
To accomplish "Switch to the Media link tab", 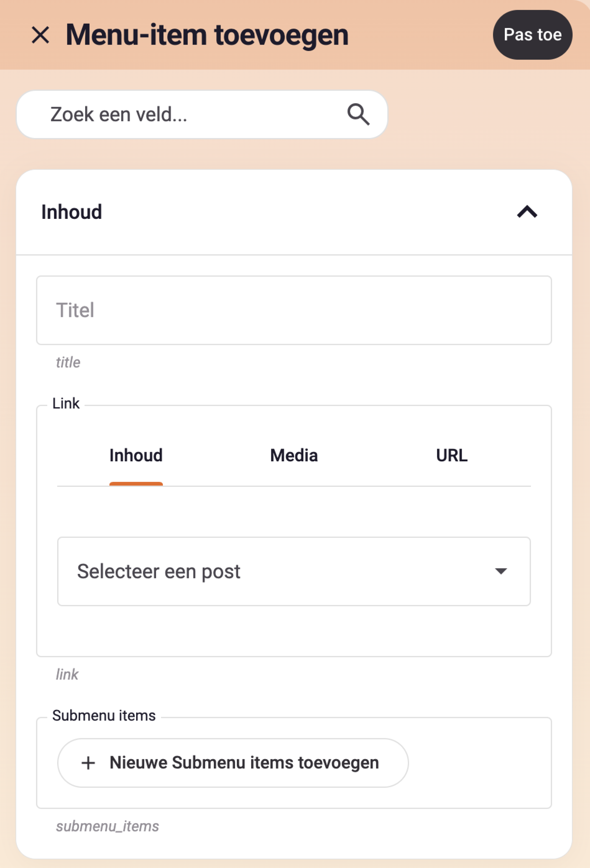I will (294, 455).
